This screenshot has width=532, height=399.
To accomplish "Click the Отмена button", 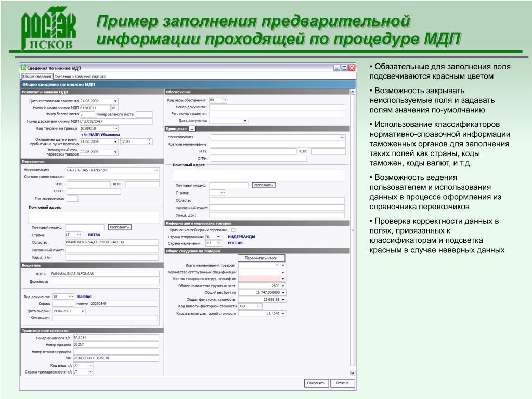I will point(342,383).
